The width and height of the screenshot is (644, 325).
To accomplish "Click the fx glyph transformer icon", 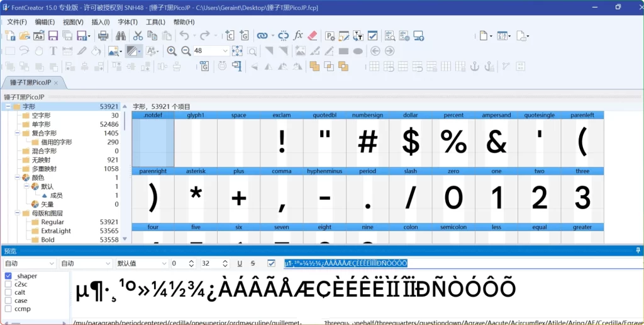I will (298, 36).
